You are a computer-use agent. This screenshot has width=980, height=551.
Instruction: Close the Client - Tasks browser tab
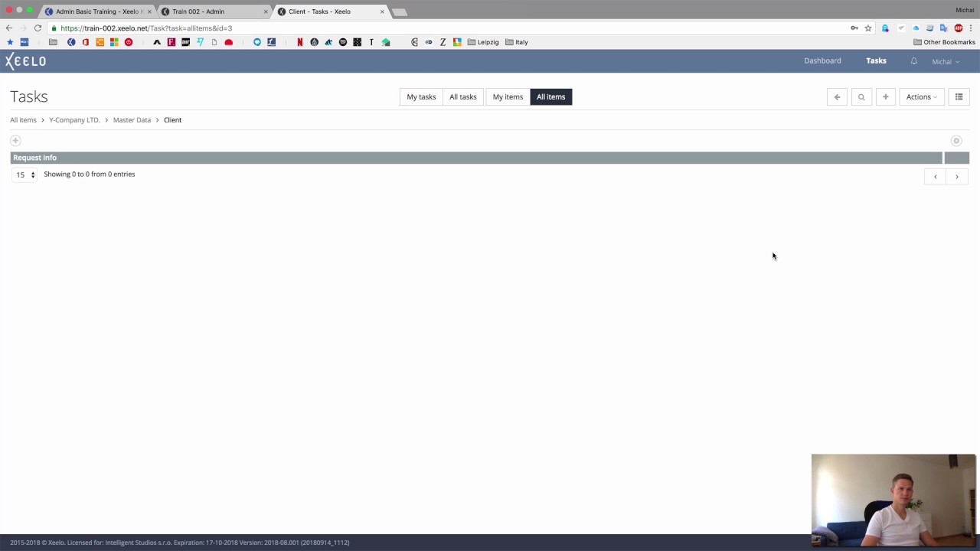382,11
